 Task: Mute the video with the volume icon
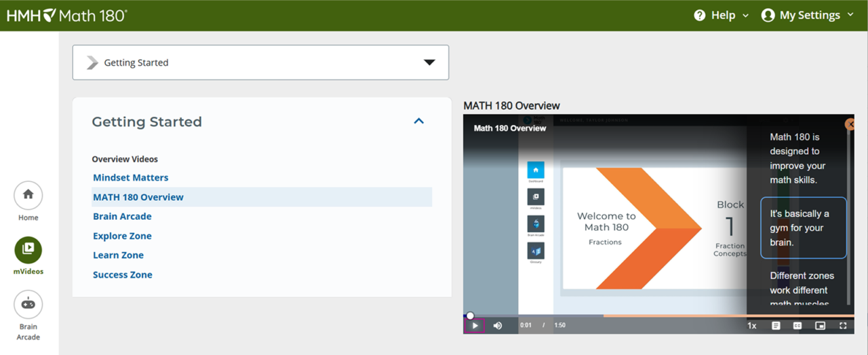pyautogui.click(x=498, y=326)
